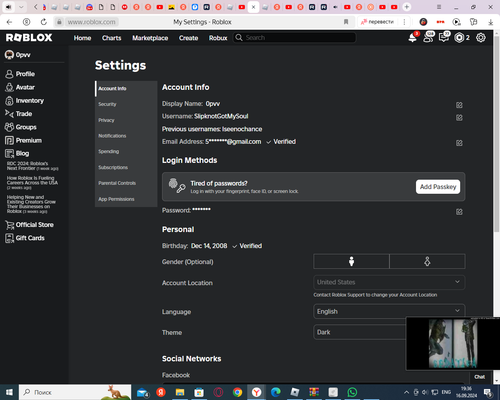The width and height of the screenshot is (500, 400).
Task: Go to Marketplace in the top navigation
Action: tap(150, 38)
